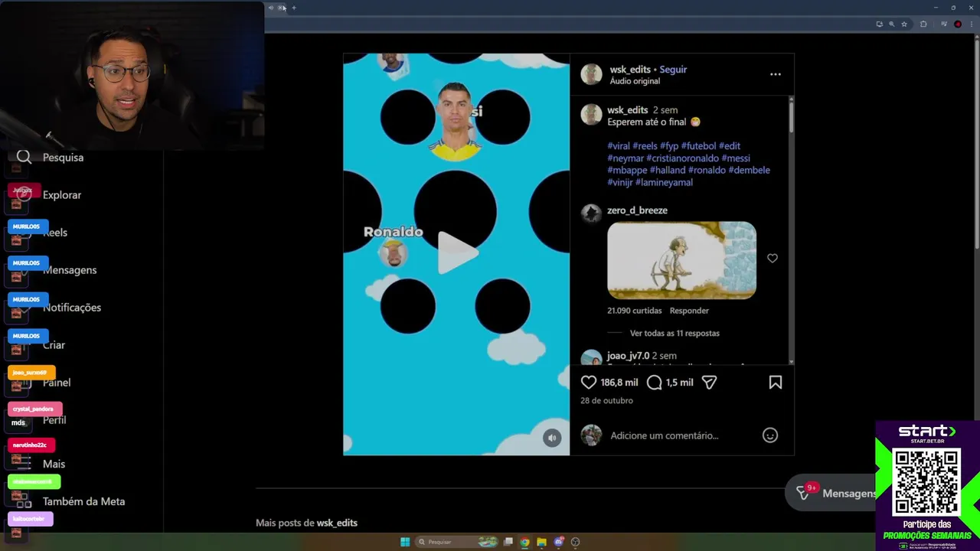The width and height of the screenshot is (980, 551).
Task: Click the Adicione um comentário input field
Action: pyautogui.click(x=681, y=435)
